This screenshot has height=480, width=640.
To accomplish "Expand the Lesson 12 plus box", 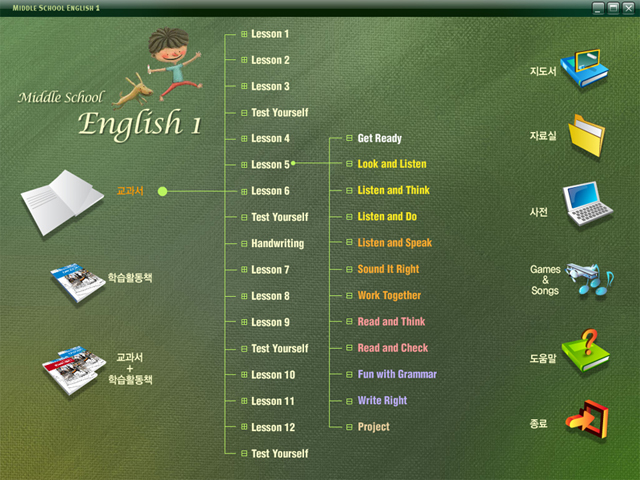I will (x=244, y=427).
